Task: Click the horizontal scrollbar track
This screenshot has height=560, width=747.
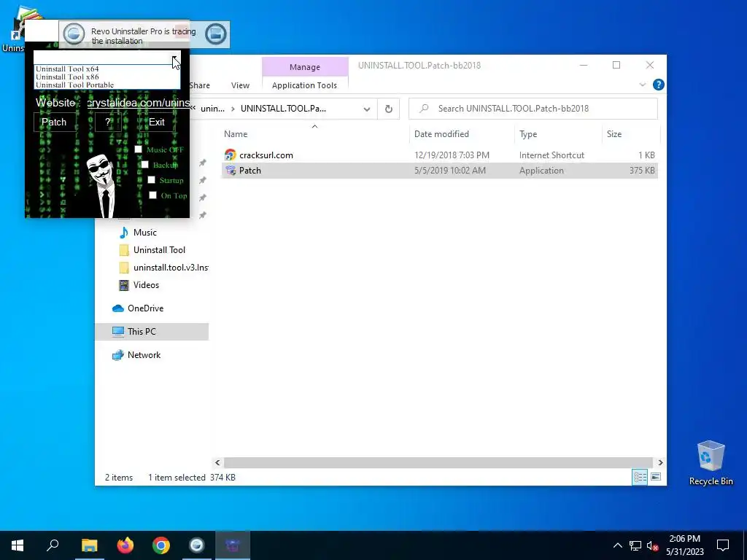Action: pyautogui.click(x=438, y=462)
